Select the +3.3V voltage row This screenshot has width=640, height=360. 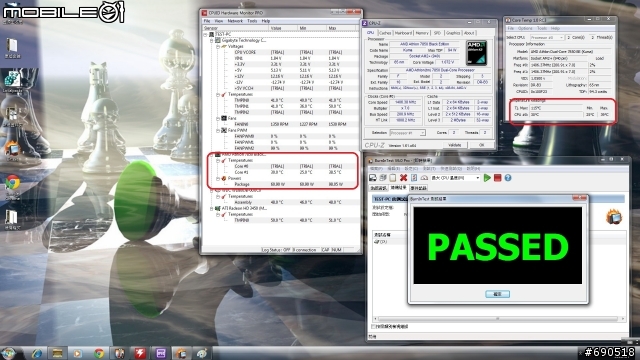click(x=282, y=64)
